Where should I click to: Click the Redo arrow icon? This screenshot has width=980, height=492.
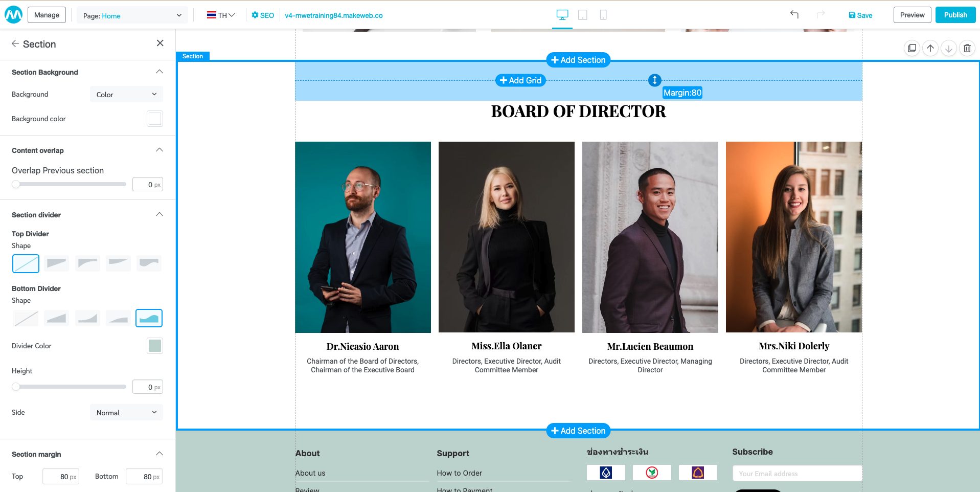pos(821,15)
